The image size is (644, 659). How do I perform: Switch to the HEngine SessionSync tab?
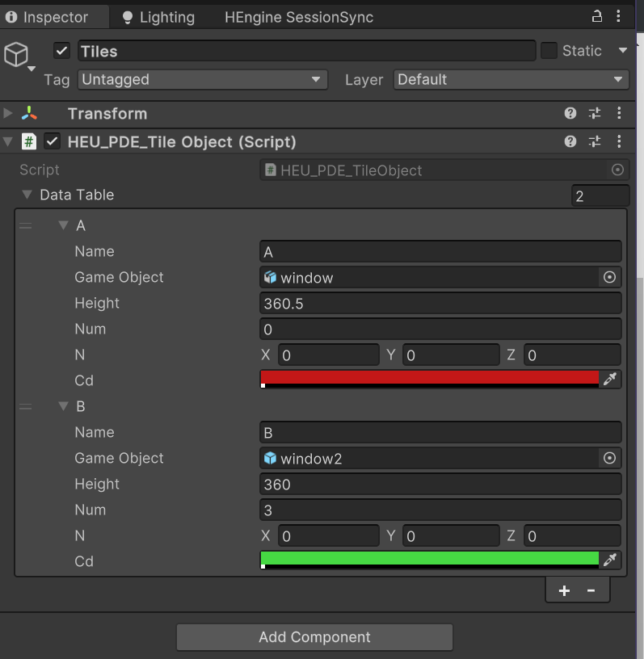(x=299, y=17)
